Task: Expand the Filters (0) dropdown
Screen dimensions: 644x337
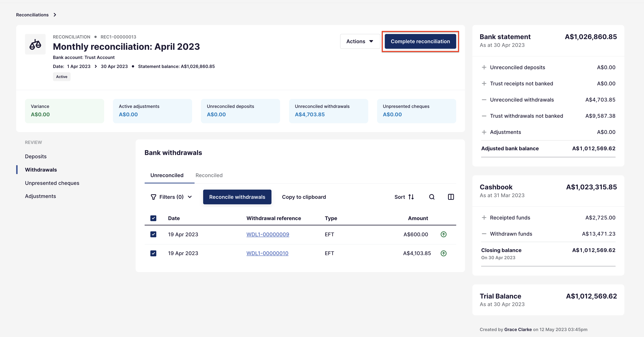Action: click(171, 197)
